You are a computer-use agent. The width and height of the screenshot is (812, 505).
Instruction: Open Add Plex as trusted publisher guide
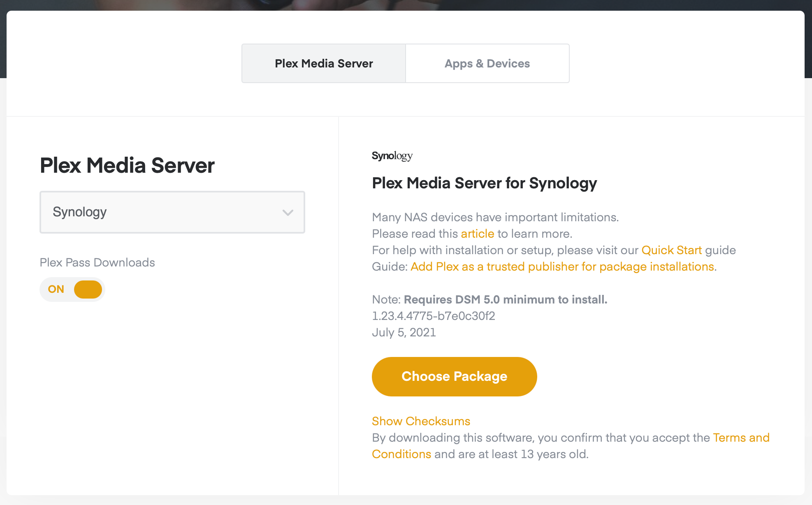pos(562,266)
